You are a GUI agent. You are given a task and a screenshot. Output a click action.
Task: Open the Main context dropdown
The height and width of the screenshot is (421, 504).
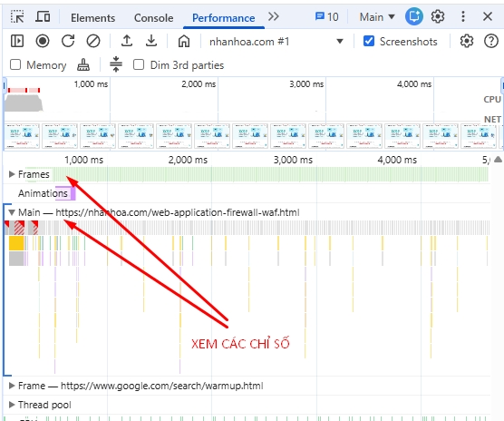(377, 16)
